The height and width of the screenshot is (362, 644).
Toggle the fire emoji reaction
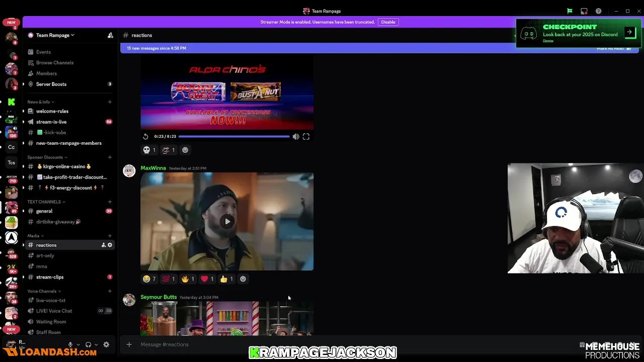[x=188, y=279]
